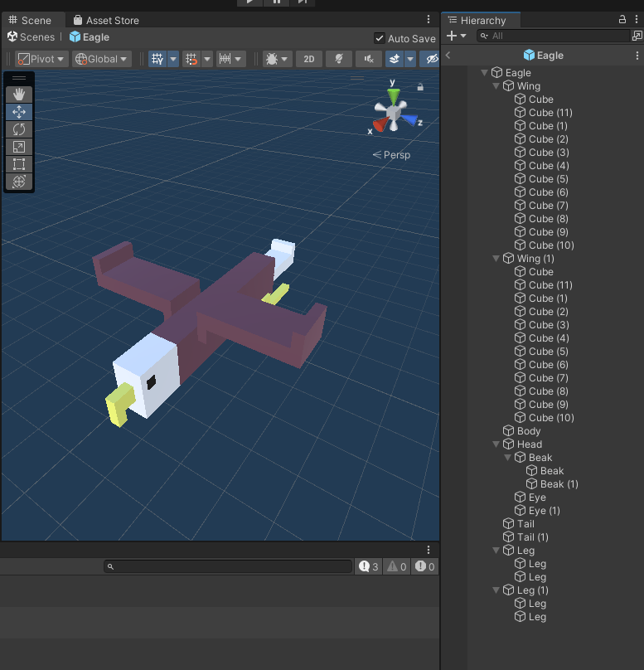Lock the Hierarchy panel
Screen dimensions: 644x670
coord(622,19)
